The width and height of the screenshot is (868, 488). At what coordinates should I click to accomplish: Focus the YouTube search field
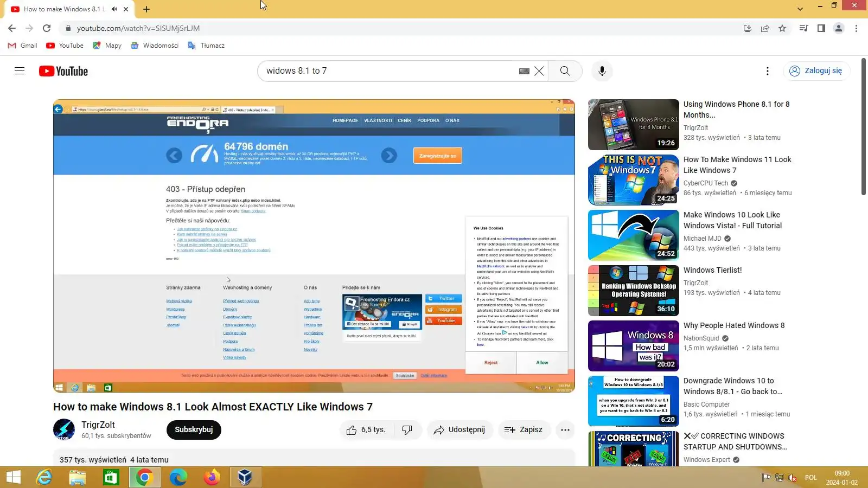(388, 71)
